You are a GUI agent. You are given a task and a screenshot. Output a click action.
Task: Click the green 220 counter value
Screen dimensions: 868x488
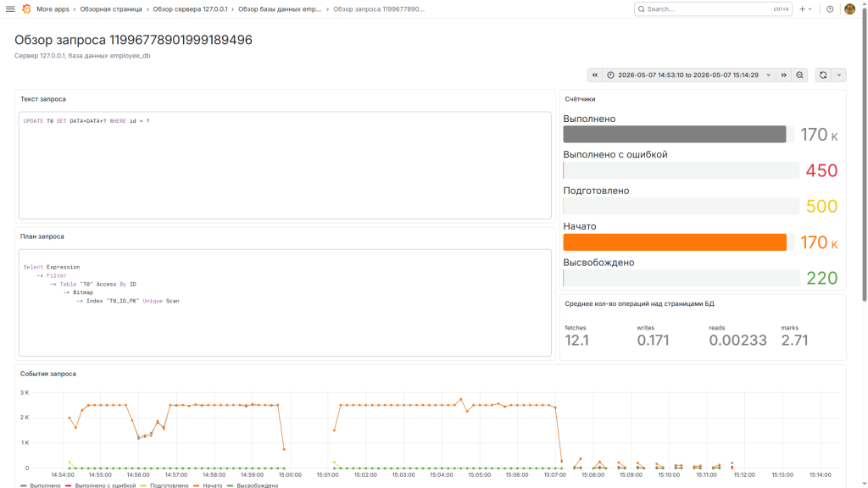(x=822, y=278)
